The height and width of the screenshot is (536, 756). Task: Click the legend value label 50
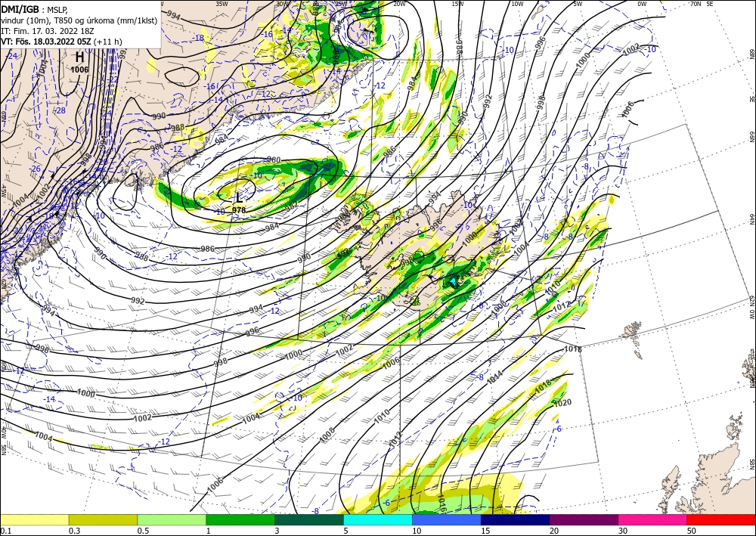pos(692,531)
